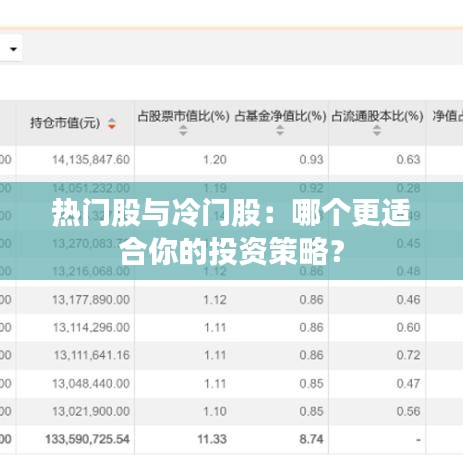Click value 1.10 in 13,021,900.00 row
This screenshot has height=463, width=463.
[215, 411]
